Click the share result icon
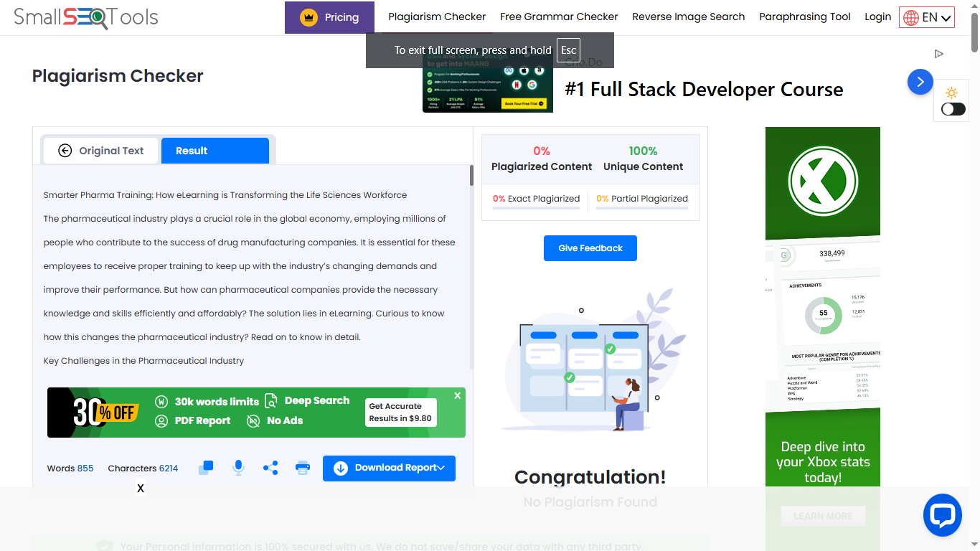980x551 pixels. pyautogui.click(x=270, y=468)
